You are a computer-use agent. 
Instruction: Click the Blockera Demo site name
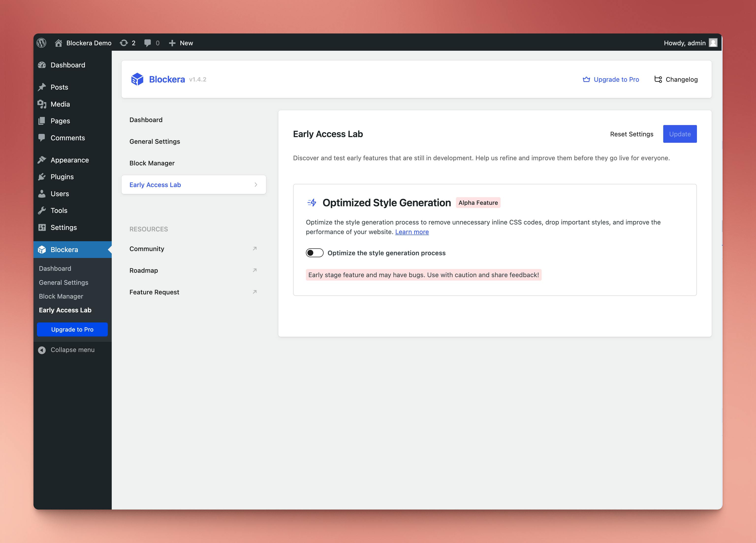(89, 43)
